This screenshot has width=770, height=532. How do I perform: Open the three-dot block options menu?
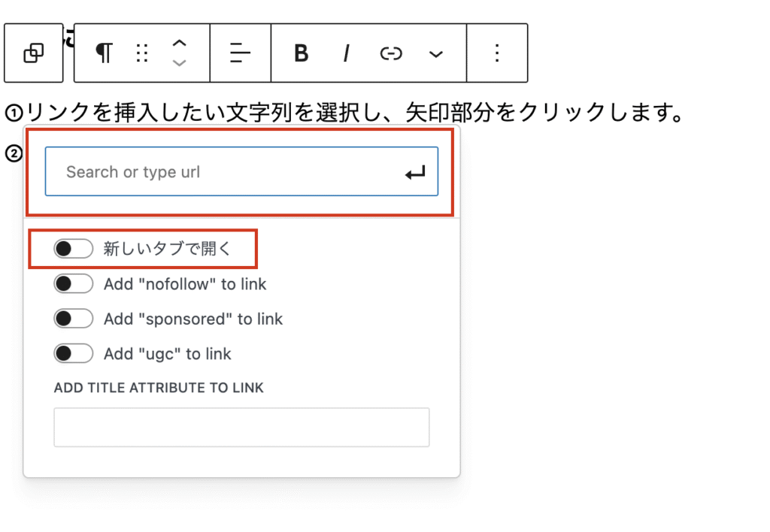click(x=497, y=53)
